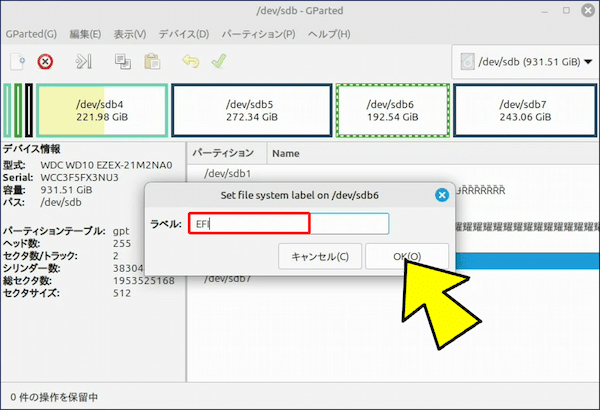This screenshot has height=410, width=600.
Task: Open the 表示(V) menu
Action: coord(130,33)
